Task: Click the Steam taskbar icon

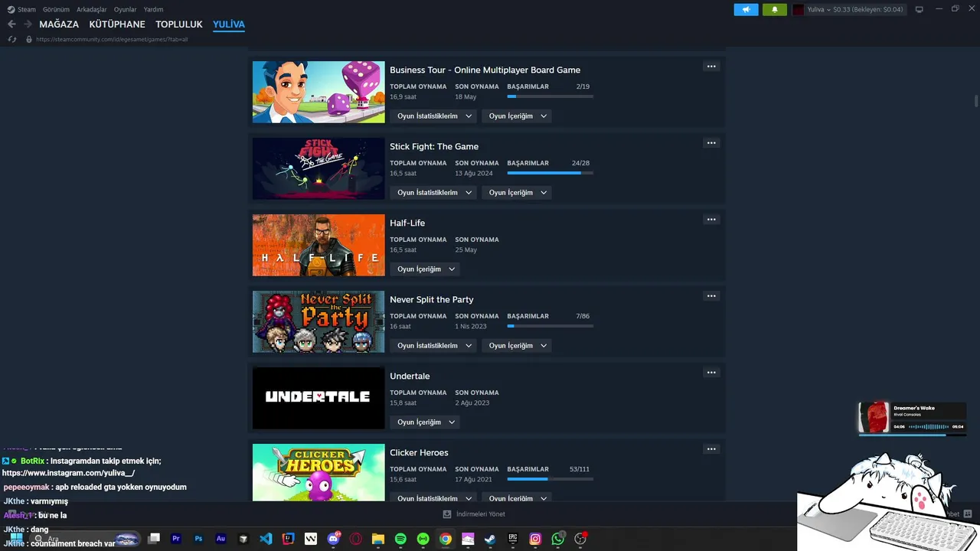Action: [490, 539]
